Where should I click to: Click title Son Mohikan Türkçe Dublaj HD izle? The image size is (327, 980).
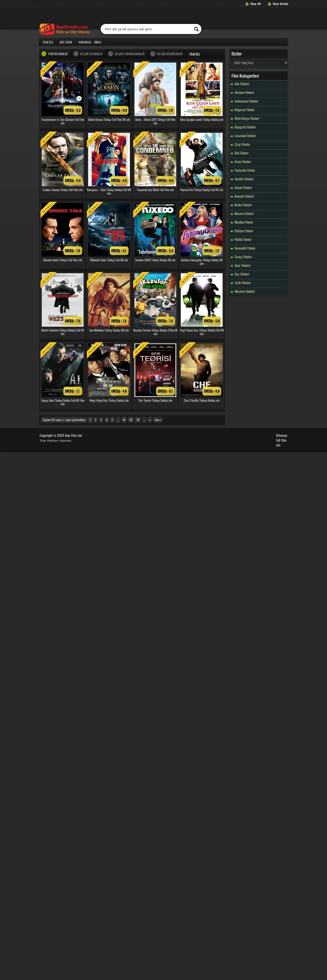point(109,330)
